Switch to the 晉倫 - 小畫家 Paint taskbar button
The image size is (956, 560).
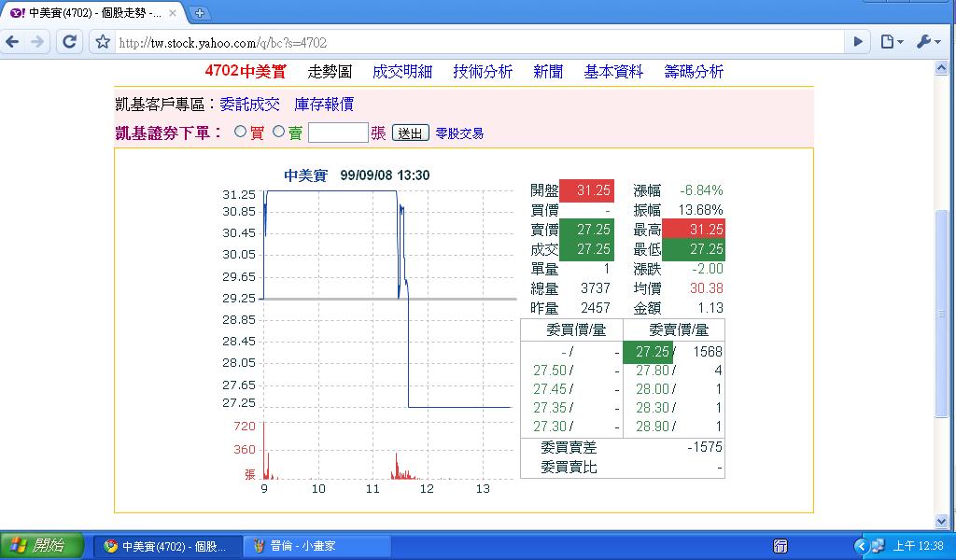point(316,546)
